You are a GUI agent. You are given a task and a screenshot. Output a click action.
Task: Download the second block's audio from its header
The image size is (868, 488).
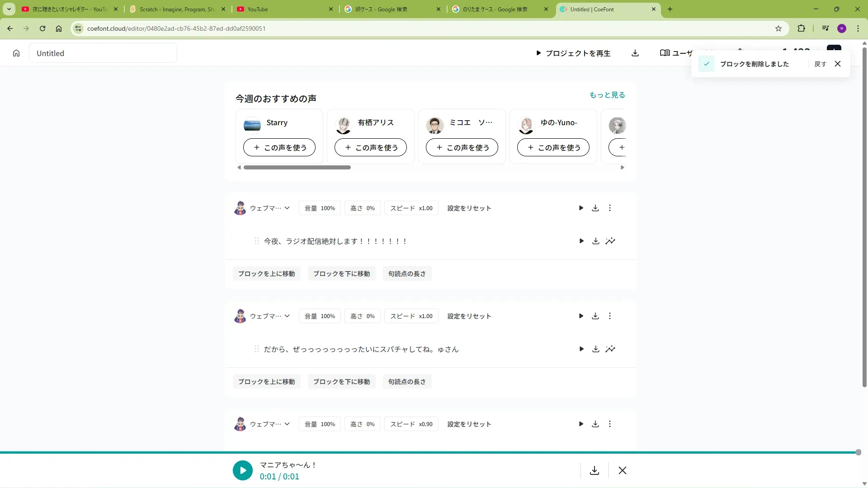pos(595,316)
